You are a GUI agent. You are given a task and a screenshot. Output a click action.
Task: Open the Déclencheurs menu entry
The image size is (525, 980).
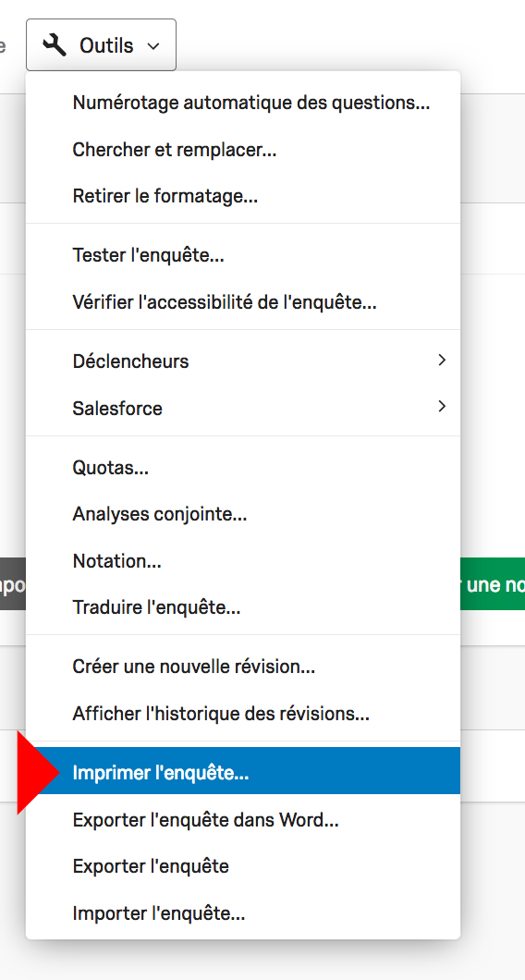242,361
